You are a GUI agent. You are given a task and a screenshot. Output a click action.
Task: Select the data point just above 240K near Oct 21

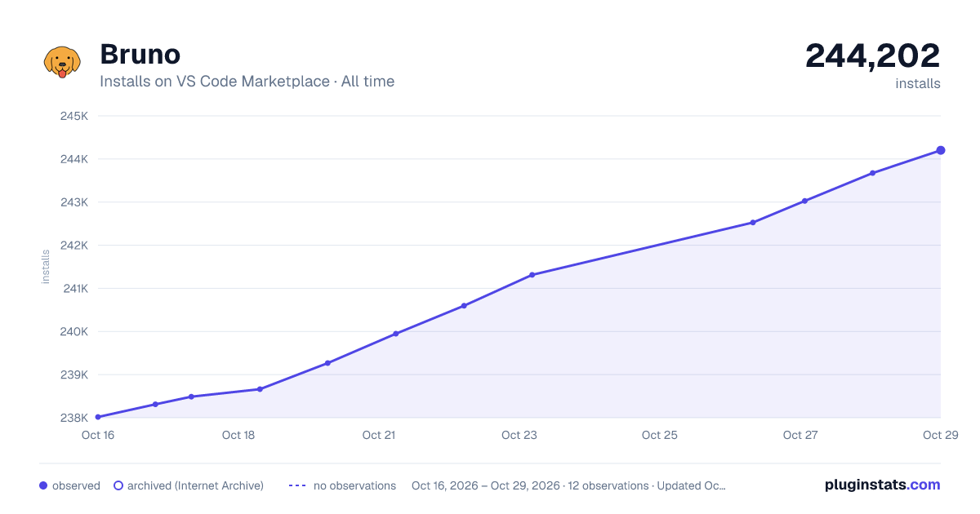point(396,334)
